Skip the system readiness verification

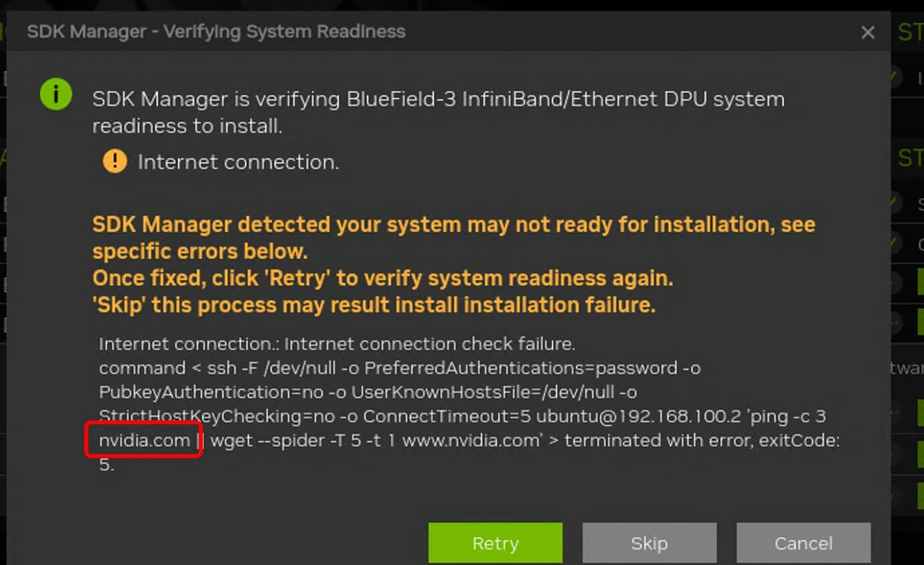(x=649, y=543)
